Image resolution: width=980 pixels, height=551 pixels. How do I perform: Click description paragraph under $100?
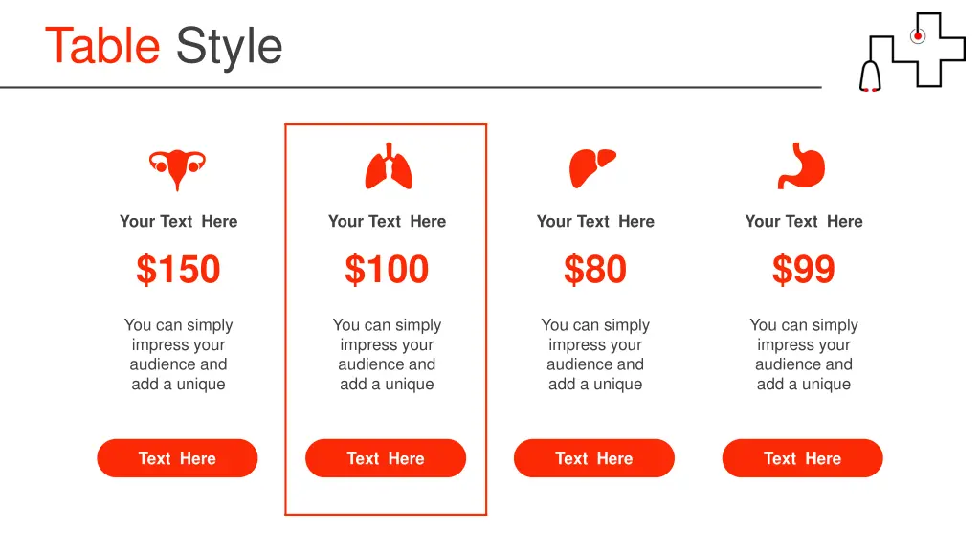click(x=387, y=354)
